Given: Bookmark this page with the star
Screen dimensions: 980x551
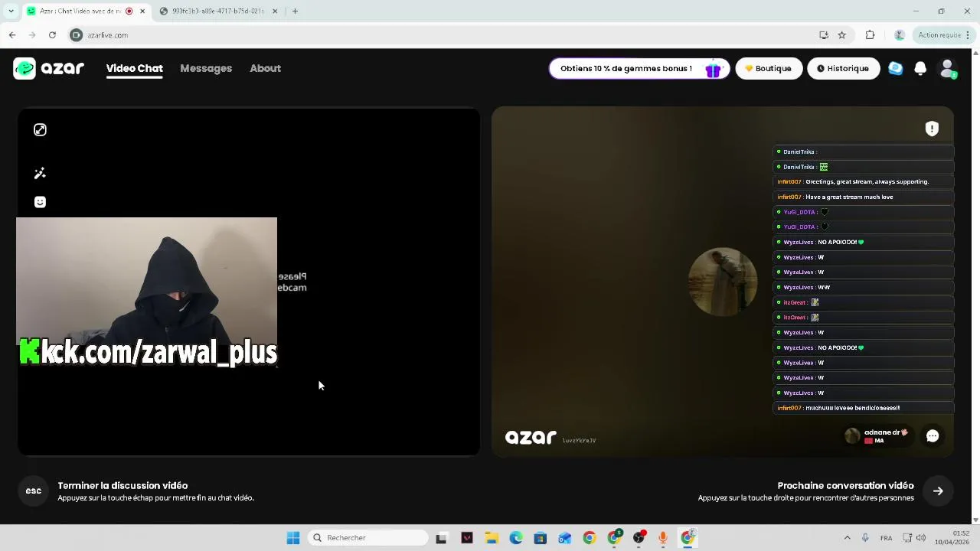Looking at the screenshot, I should [841, 34].
